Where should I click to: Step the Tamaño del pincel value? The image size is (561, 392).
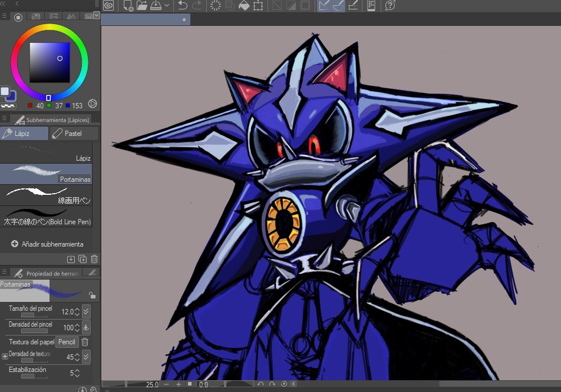(x=77, y=311)
